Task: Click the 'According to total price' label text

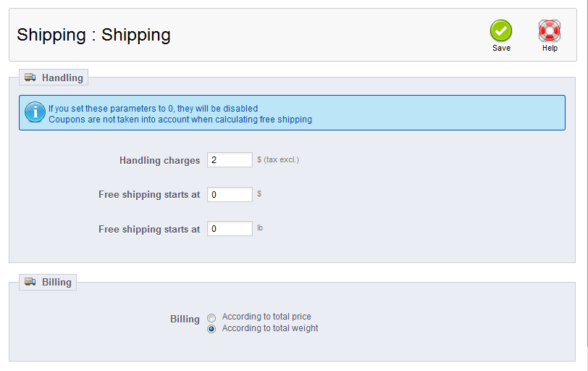Action: pyautogui.click(x=266, y=317)
